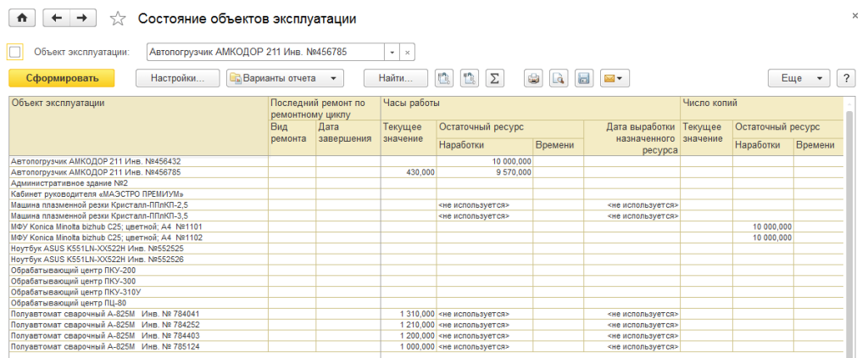
Task: Go back with the left arrow
Action: point(57,18)
